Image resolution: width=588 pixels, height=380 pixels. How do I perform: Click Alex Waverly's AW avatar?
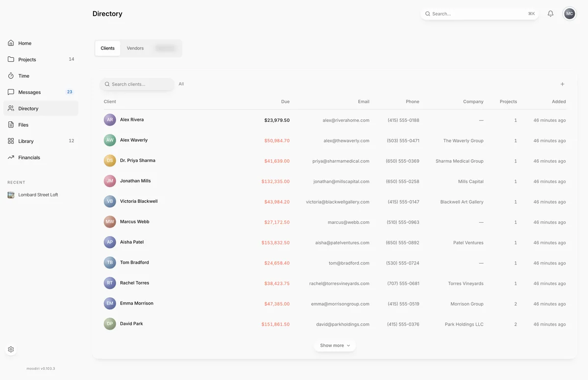pos(110,140)
